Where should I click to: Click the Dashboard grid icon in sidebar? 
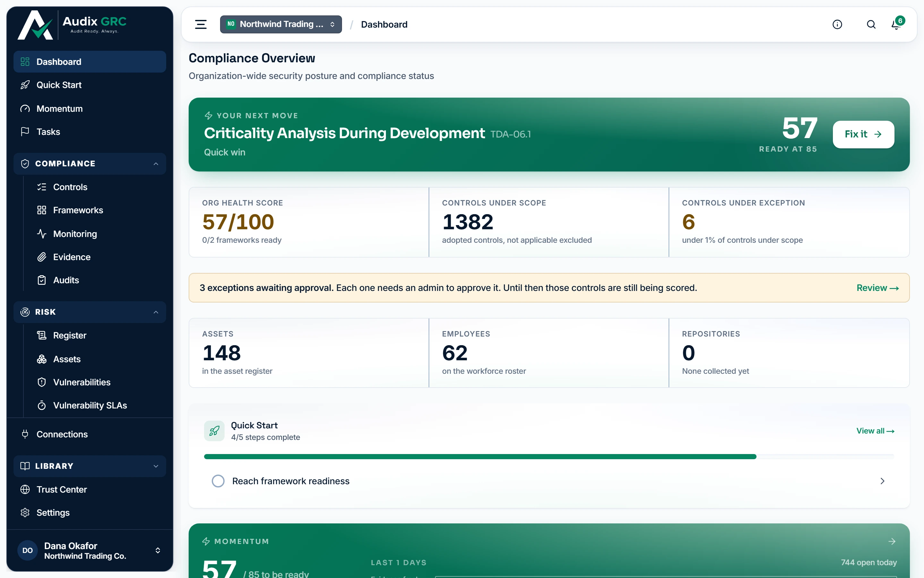coord(25,62)
